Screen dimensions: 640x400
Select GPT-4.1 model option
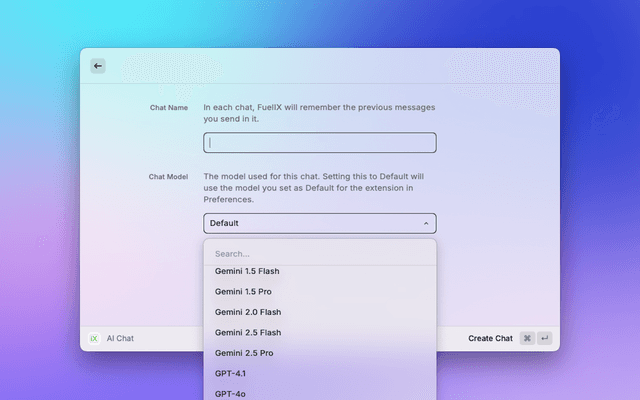230,373
